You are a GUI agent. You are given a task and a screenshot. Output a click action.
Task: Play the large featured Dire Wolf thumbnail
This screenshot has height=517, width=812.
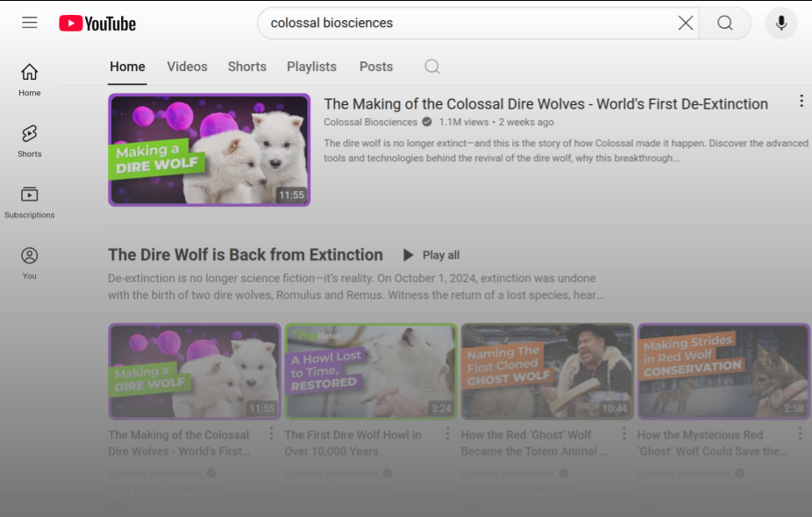click(210, 150)
